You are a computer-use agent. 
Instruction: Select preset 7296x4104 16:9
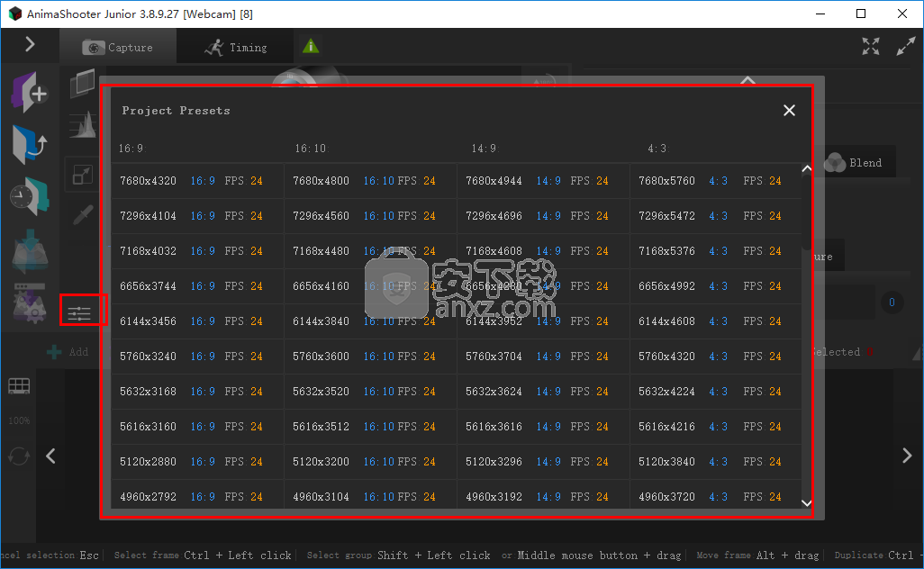[x=197, y=215]
